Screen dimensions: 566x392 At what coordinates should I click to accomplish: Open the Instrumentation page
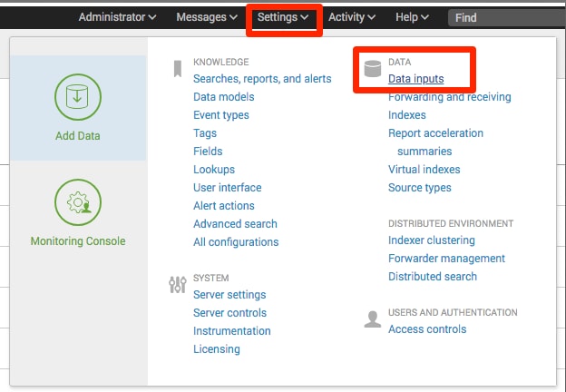tap(231, 331)
